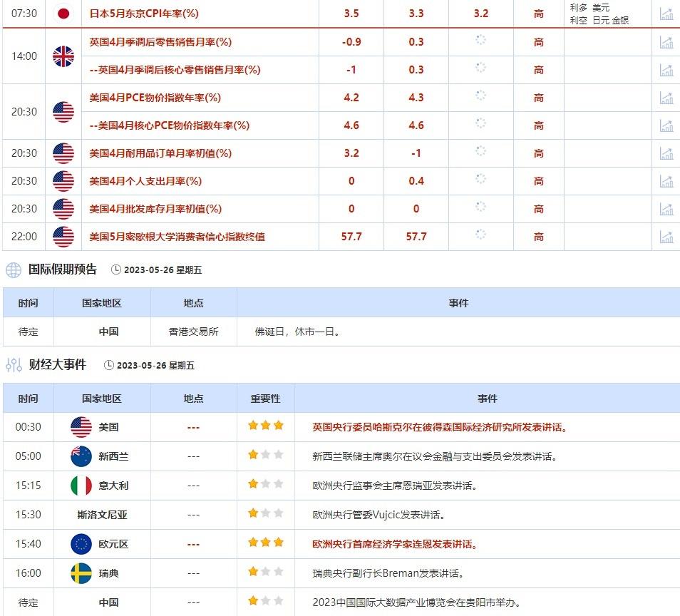Open chart icon for durable goods orders row

(x=666, y=153)
